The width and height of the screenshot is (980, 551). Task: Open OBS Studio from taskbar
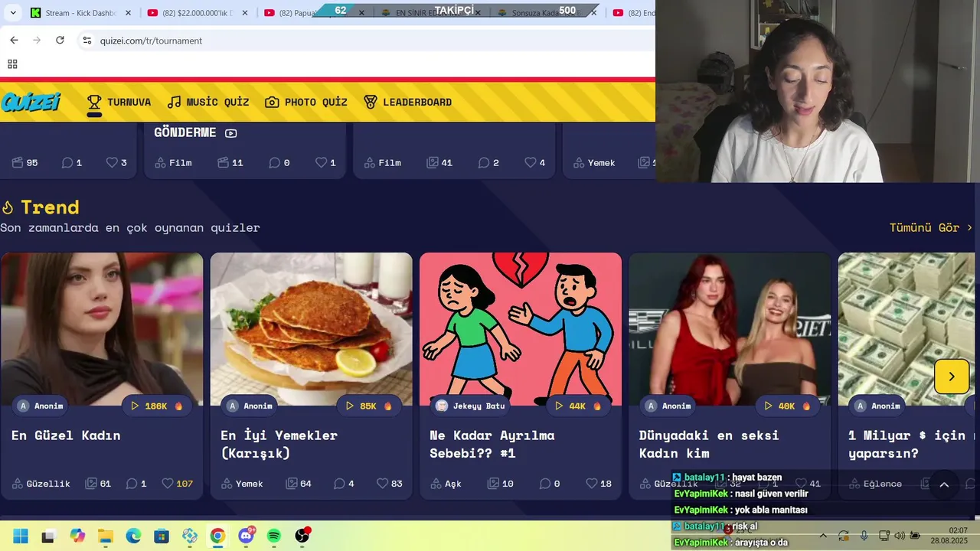pos(302,536)
